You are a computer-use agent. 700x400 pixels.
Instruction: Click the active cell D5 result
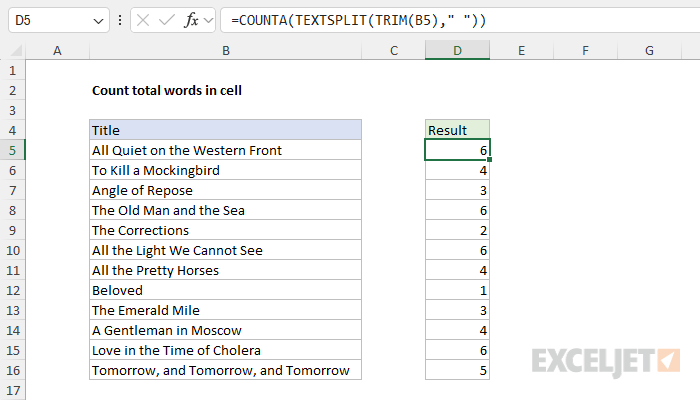click(x=457, y=150)
